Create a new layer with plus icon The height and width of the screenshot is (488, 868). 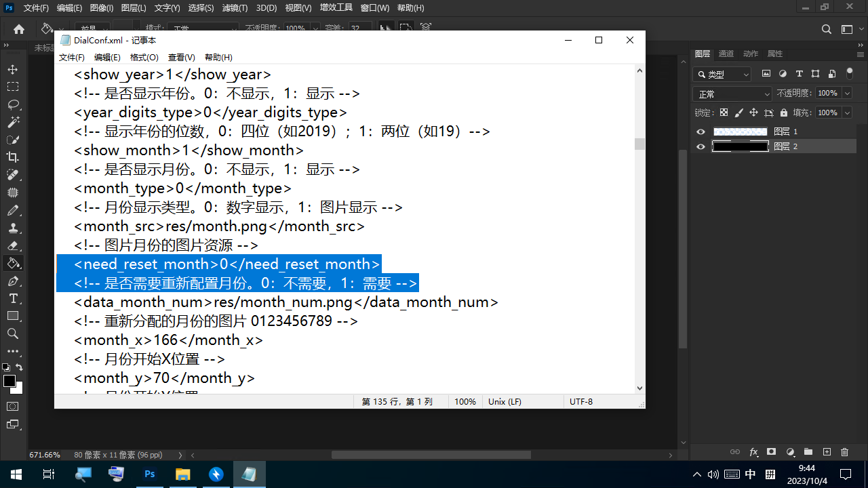click(x=827, y=452)
